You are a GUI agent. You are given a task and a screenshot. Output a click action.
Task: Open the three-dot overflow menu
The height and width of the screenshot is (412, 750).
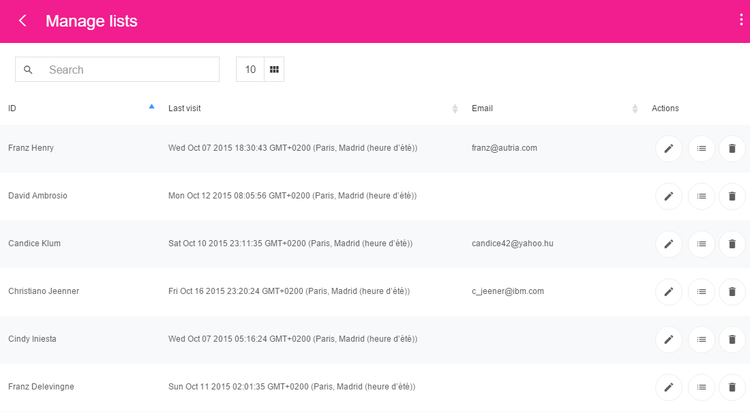[741, 20]
